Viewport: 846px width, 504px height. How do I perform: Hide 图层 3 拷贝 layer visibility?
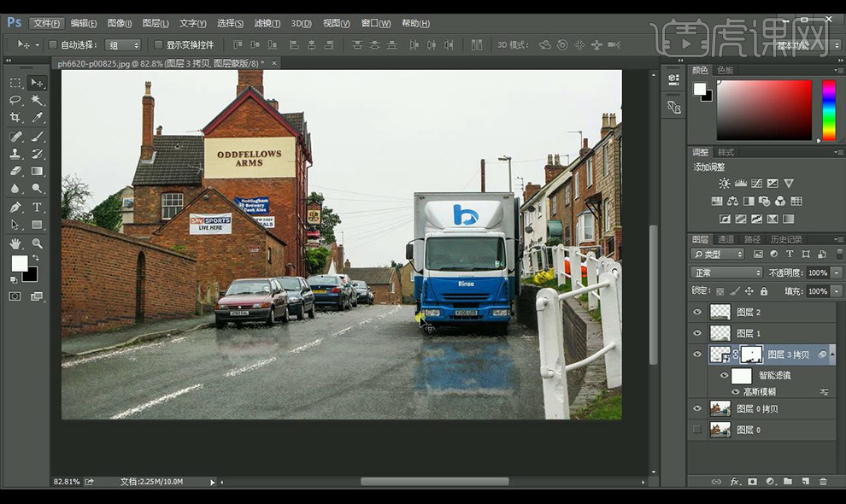tap(697, 355)
